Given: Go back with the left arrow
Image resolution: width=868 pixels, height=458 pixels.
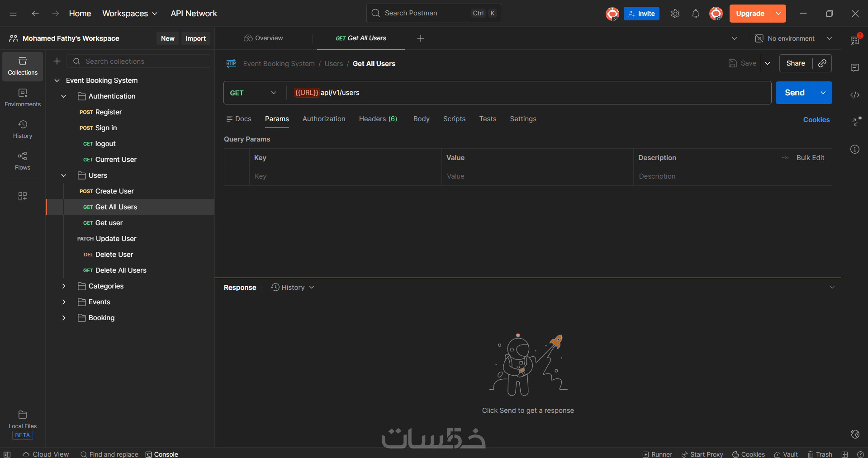Looking at the screenshot, I should click(x=35, y=14).
